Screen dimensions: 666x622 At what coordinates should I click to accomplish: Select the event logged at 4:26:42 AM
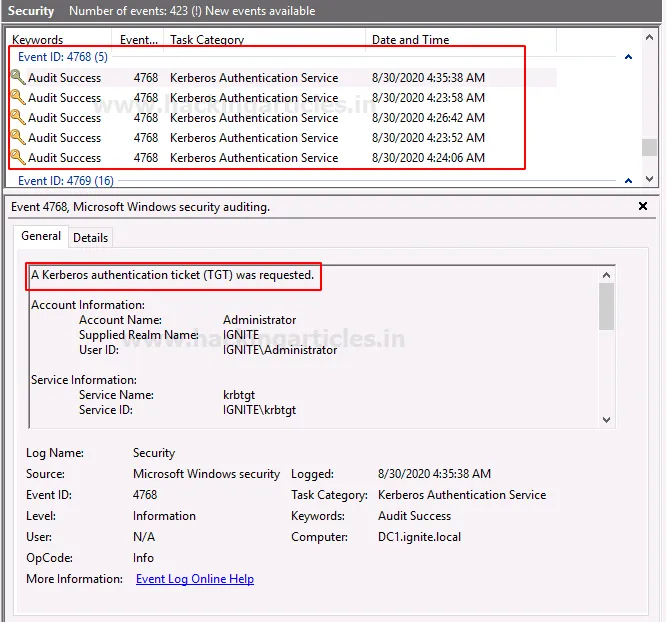coord(254,118)
